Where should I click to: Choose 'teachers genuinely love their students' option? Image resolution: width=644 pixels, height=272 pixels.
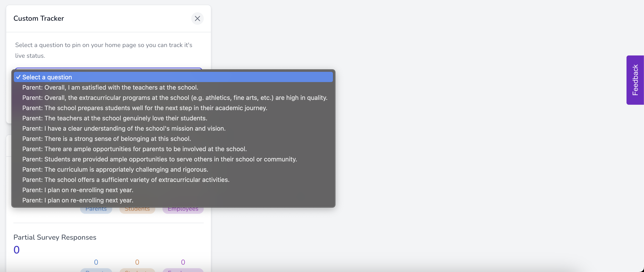[114, 118]
